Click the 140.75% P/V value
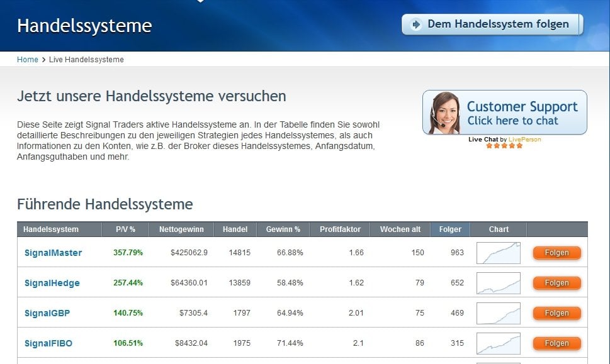 128,312
